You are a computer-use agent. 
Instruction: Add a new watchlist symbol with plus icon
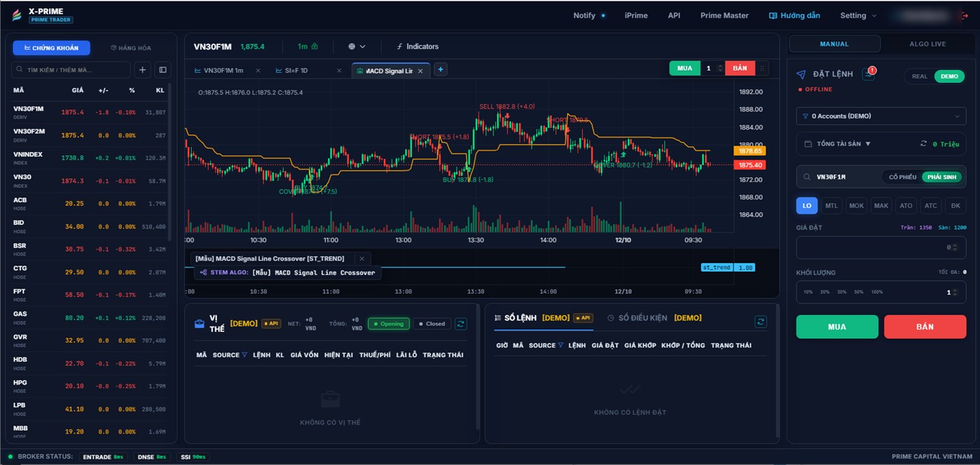[x=142, y=70]
